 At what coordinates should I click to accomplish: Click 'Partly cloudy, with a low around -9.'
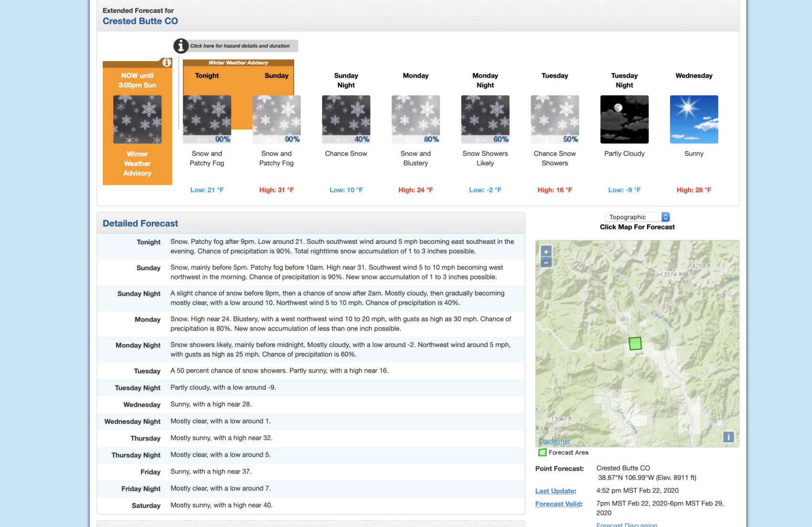[223, 388]
